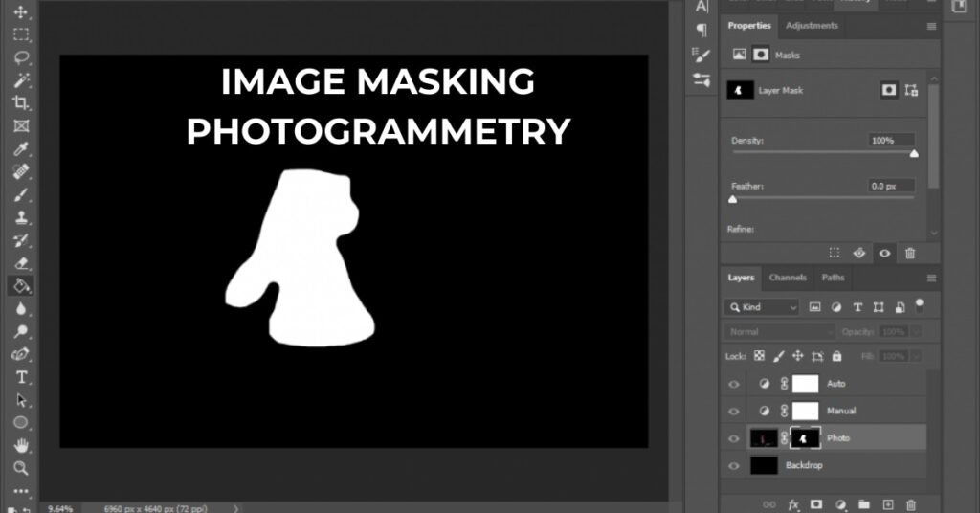Add a layer style with fx
The width and height of the screenshot is (980, 513).
click(793, 505)
